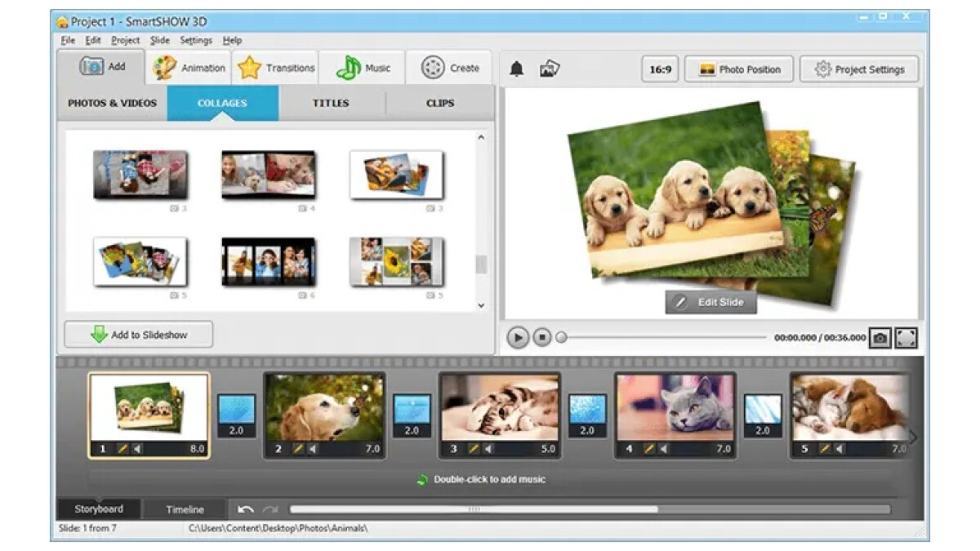980x551 pixels.
Task: Switch to the Clips sub-tab
Action: pos(440,104)
